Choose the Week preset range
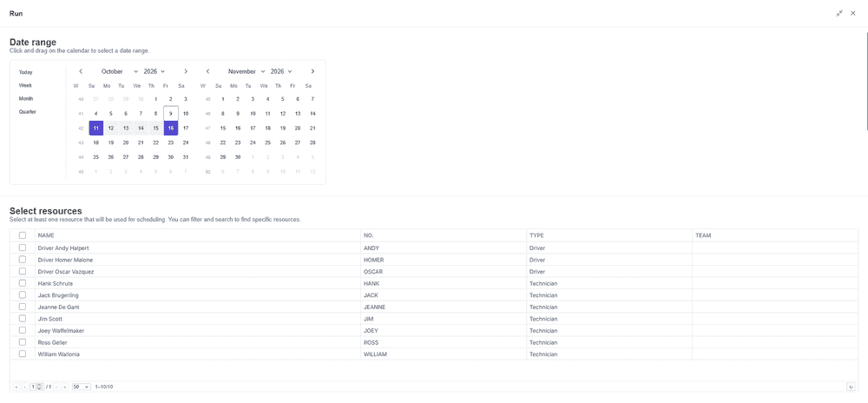 point(25,85)
